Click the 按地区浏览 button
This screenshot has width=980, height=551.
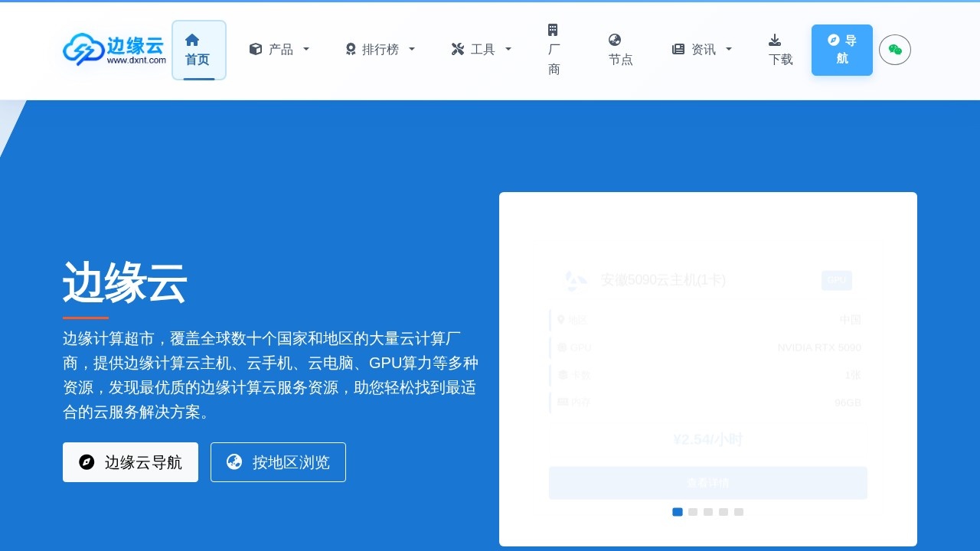point(277,462)
